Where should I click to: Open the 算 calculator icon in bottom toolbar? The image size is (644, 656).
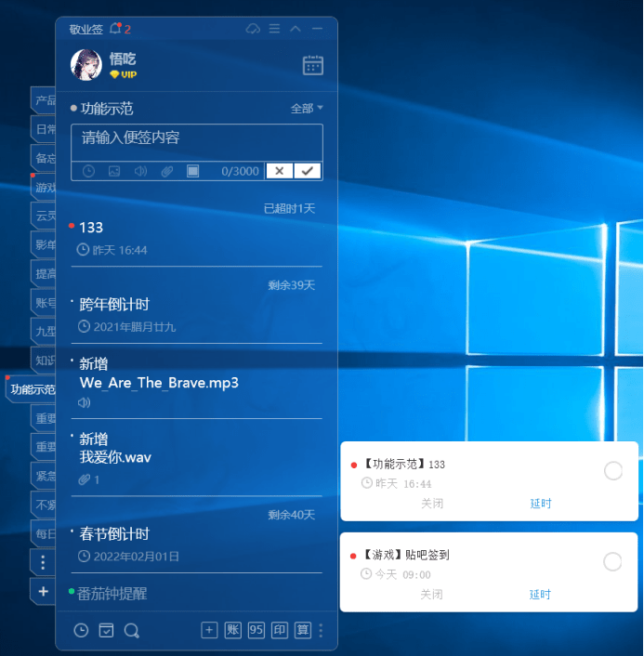(x=303, y=630)
